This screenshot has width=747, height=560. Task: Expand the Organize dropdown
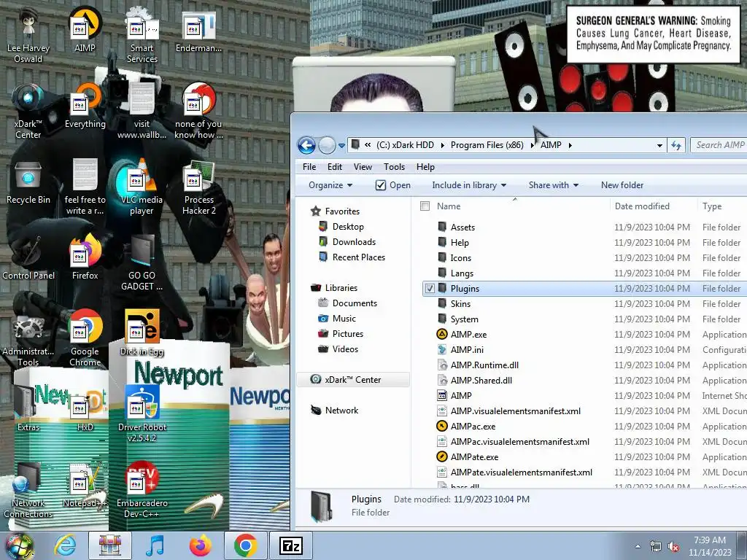(330, 185)
